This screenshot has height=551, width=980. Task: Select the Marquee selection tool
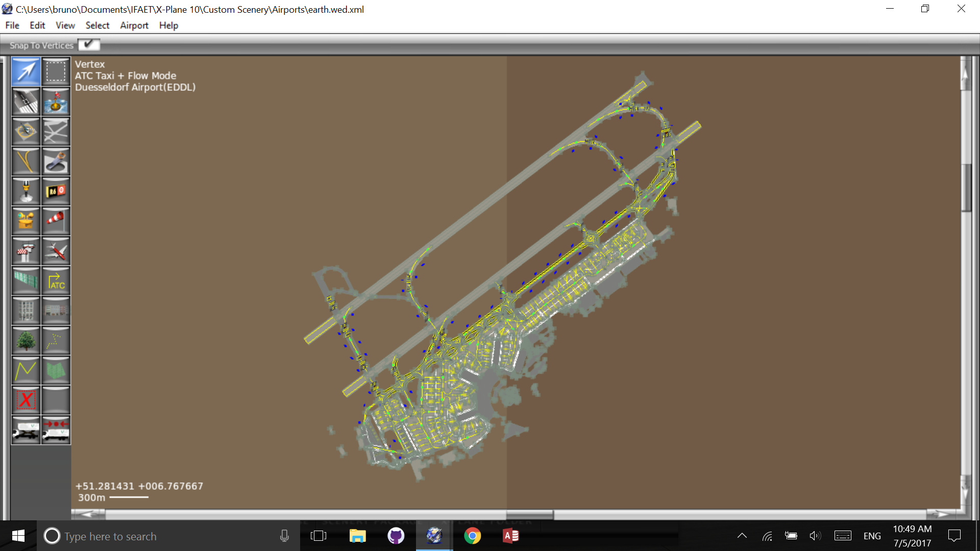point(56,71)
